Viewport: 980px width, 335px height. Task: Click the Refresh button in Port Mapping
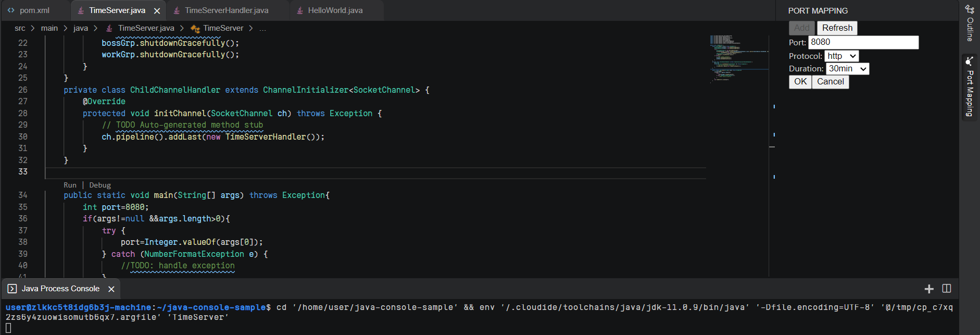(x=837, y=28)
